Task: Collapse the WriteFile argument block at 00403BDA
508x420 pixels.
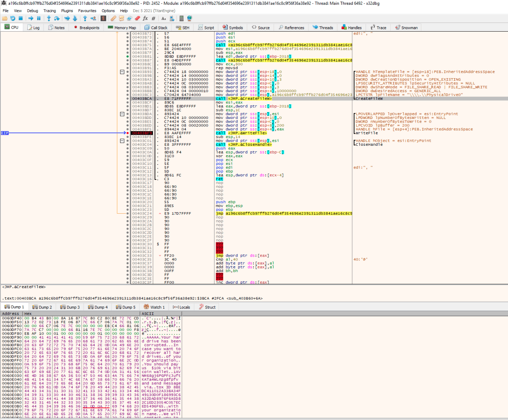Action: 122,114
